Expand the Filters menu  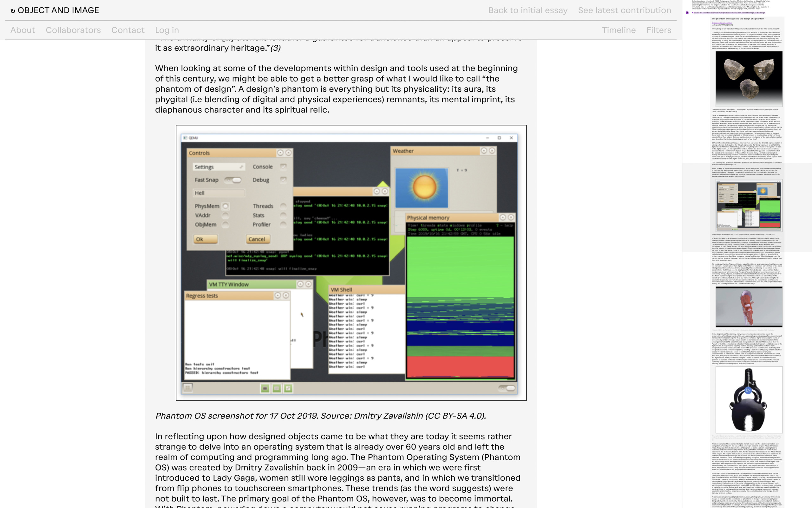pyautogui.click(x=658, y=30)
